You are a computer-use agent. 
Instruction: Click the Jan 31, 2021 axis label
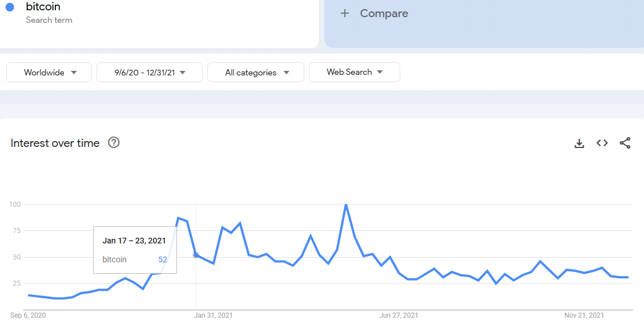(214, 315)
